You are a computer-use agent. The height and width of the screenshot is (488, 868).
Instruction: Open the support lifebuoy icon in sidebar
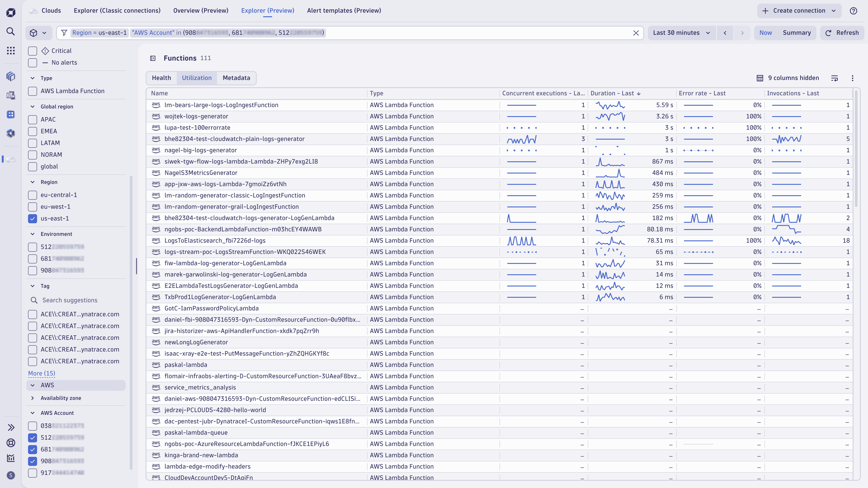pos(11,443)
